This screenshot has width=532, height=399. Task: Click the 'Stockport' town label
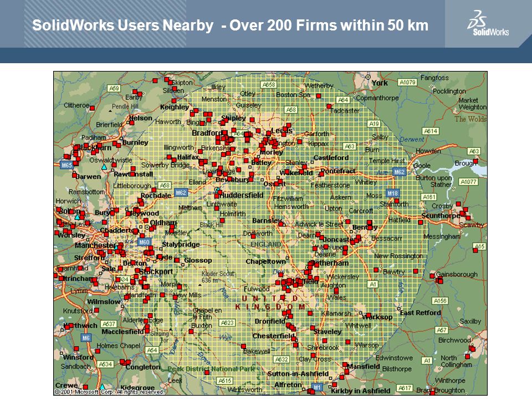click(x=156, y=272)
